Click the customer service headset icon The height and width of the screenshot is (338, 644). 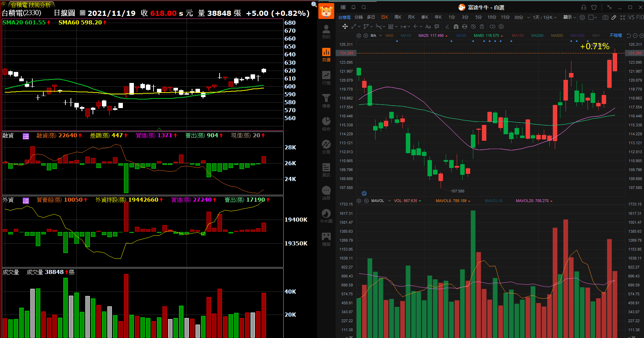584,7
